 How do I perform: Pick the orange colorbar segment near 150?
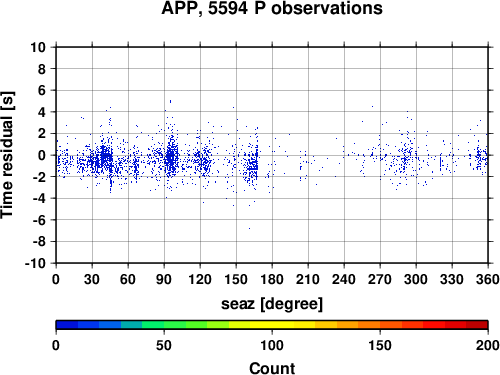coord(380,325)
